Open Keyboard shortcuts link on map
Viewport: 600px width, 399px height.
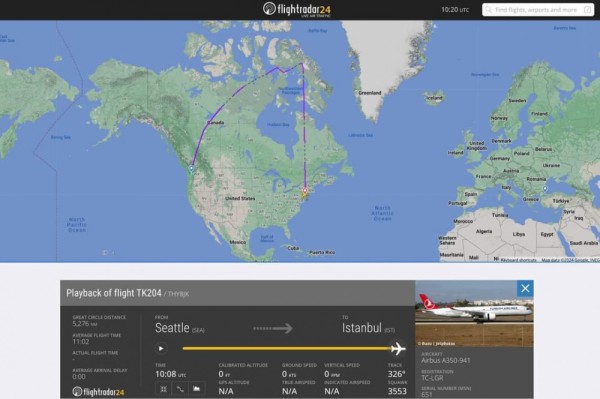pyautogui.click(x=518, y=260)
